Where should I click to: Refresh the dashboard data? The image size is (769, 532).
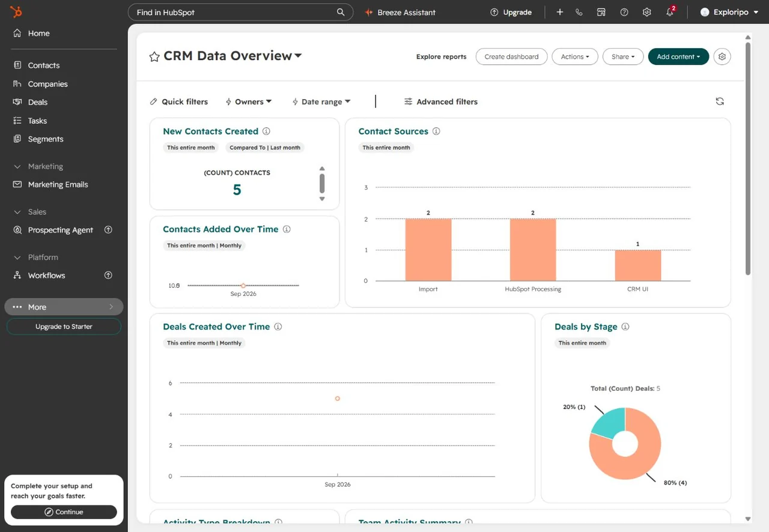pyautogui.click(x=720, y=101)
